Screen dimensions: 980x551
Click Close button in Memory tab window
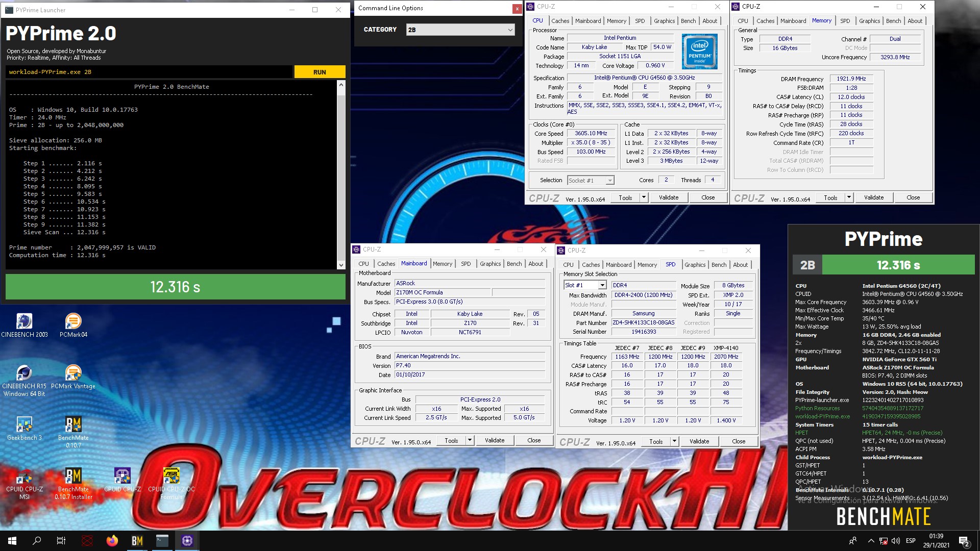point(913,197)
